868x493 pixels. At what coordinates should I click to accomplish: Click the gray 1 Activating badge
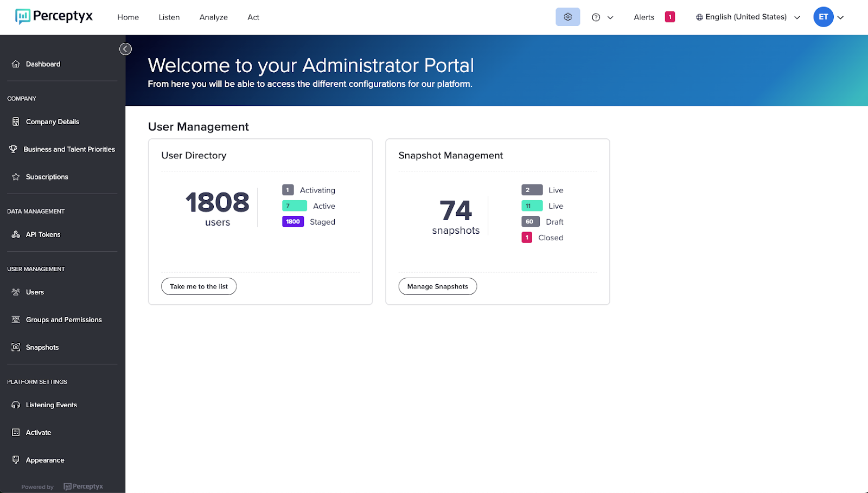tap(288, 190)
